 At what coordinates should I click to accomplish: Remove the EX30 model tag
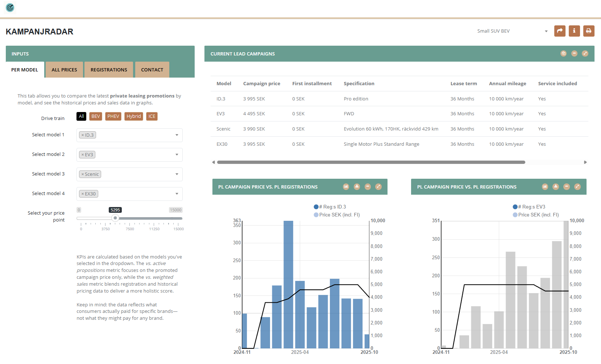tap(82, 193)
